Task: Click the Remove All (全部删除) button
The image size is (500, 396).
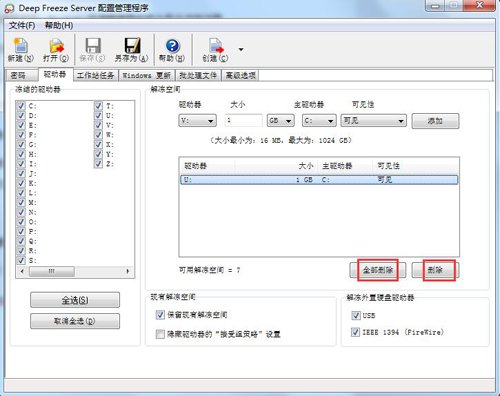Action: (378, 270)
